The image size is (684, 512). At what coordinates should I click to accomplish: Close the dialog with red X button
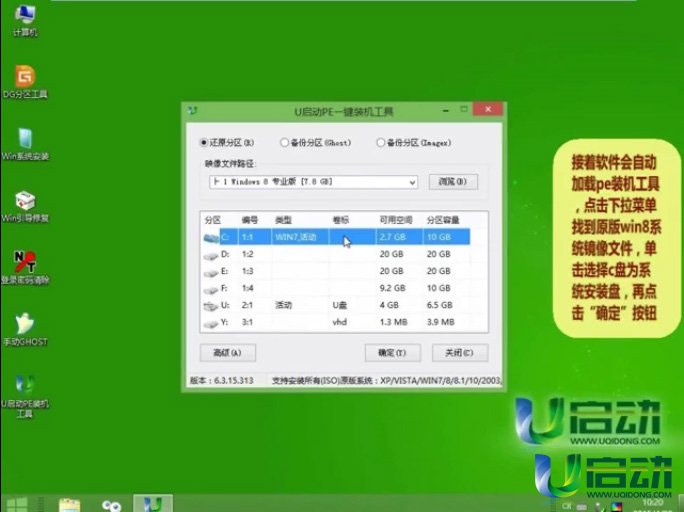pyautogui.click(x=488, y=109)
